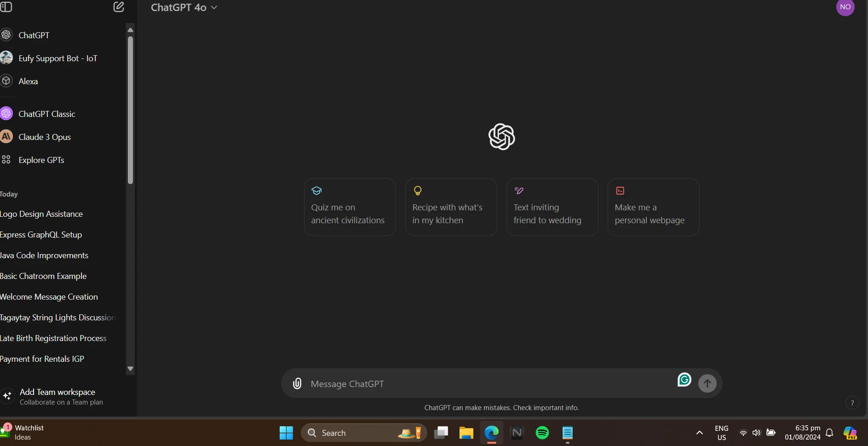Click the paperclip attach file icon
Viewport: 868px width, 446px height.
click(x=297, y=383)
